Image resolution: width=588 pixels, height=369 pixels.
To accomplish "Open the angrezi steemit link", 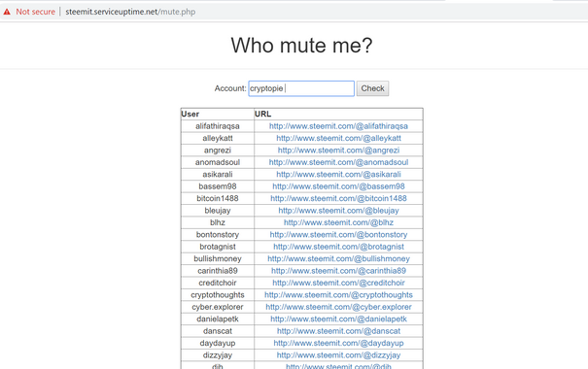I will pyautogui.click(x=338, y=151).
